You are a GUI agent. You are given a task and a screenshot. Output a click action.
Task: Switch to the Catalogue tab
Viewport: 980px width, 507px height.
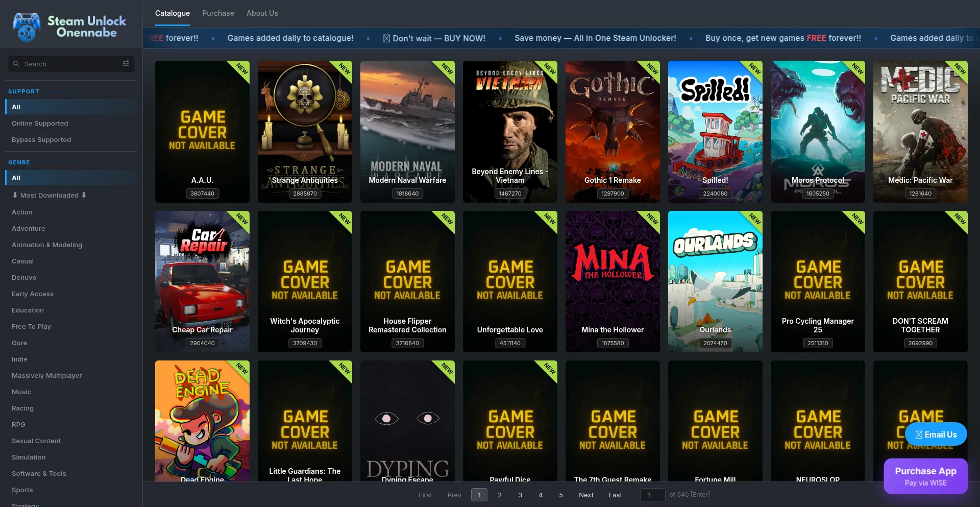point(173,13)
